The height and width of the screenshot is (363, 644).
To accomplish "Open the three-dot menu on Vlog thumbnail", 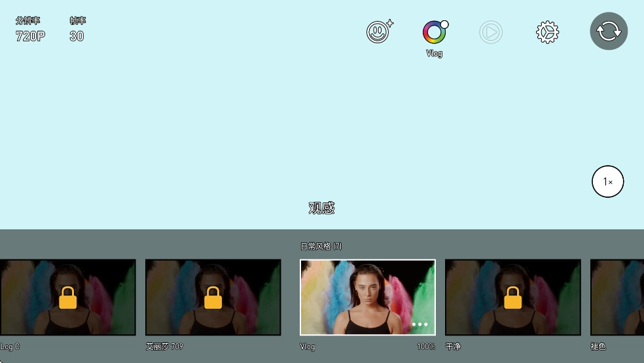I will click(x=420, y=324).
